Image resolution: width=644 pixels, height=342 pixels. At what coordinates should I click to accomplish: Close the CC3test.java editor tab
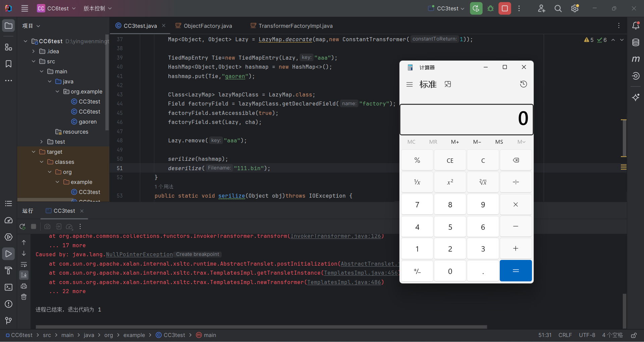coord(164,26)
